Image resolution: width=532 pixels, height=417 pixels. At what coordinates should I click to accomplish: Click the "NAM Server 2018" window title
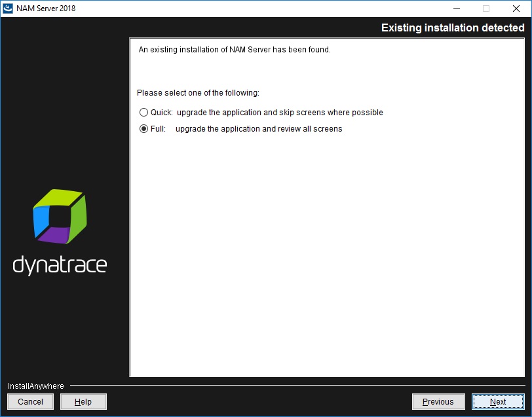46,9
